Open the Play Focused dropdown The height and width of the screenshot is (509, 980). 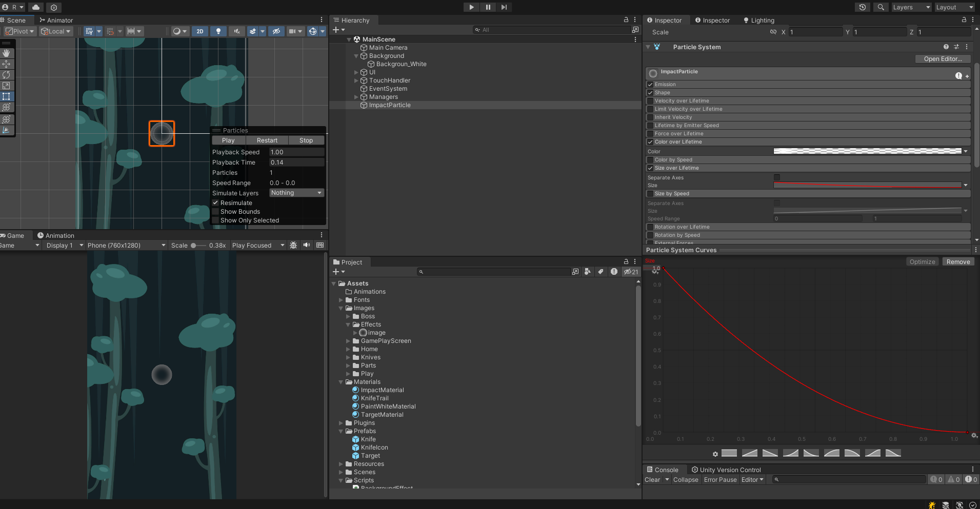click(258, 245)
